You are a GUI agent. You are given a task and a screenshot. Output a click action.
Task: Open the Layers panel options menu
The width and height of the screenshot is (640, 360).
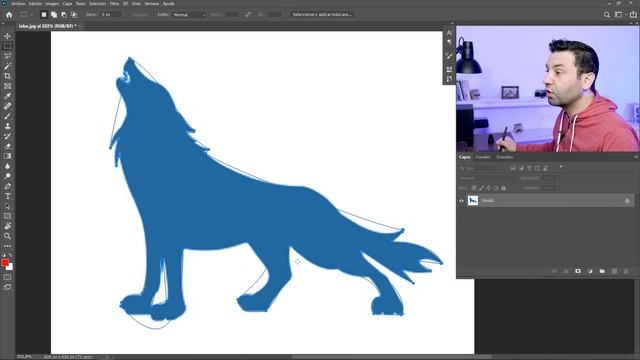tap(636, 157)
